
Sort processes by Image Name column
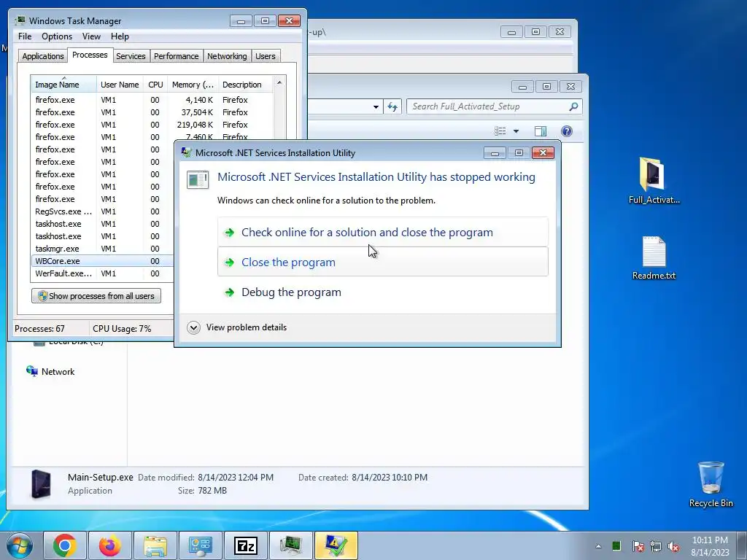[64, 85]
